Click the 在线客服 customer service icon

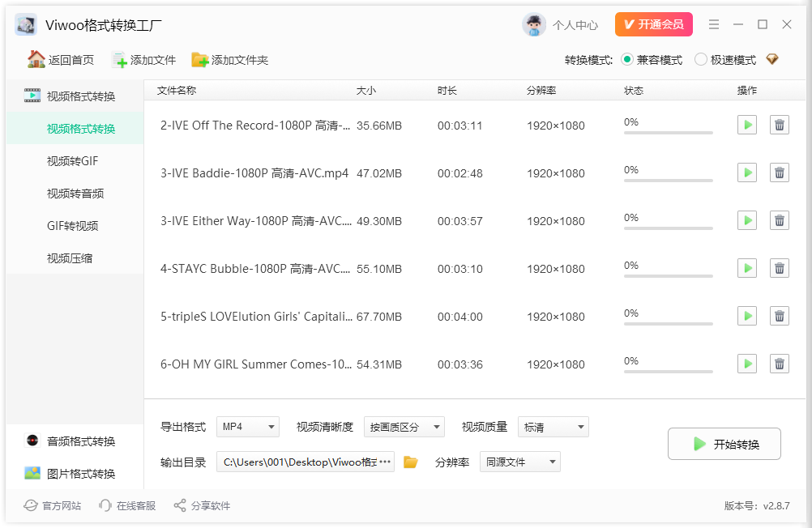click(x=105, y=505)
